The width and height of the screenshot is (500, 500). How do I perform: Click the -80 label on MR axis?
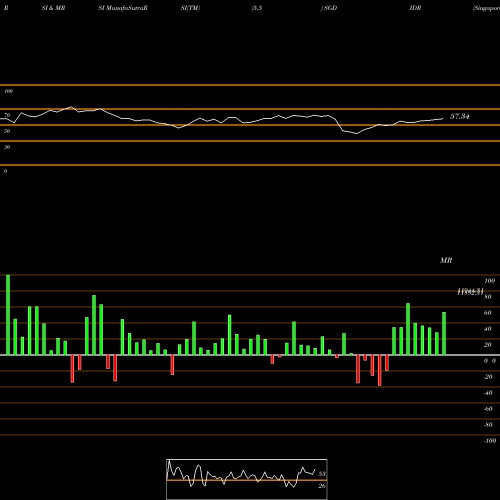[x=488, y=425]
